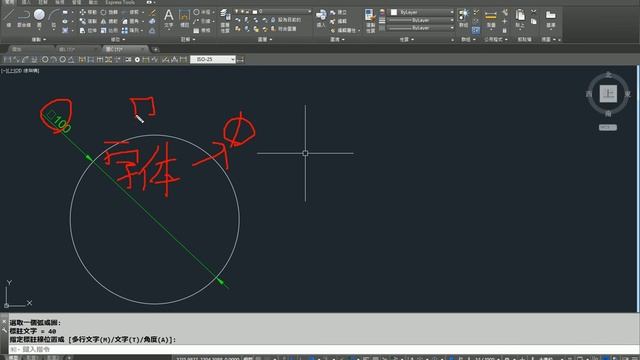
Task: Activate the Stretch command
Action: pos(88,30)
